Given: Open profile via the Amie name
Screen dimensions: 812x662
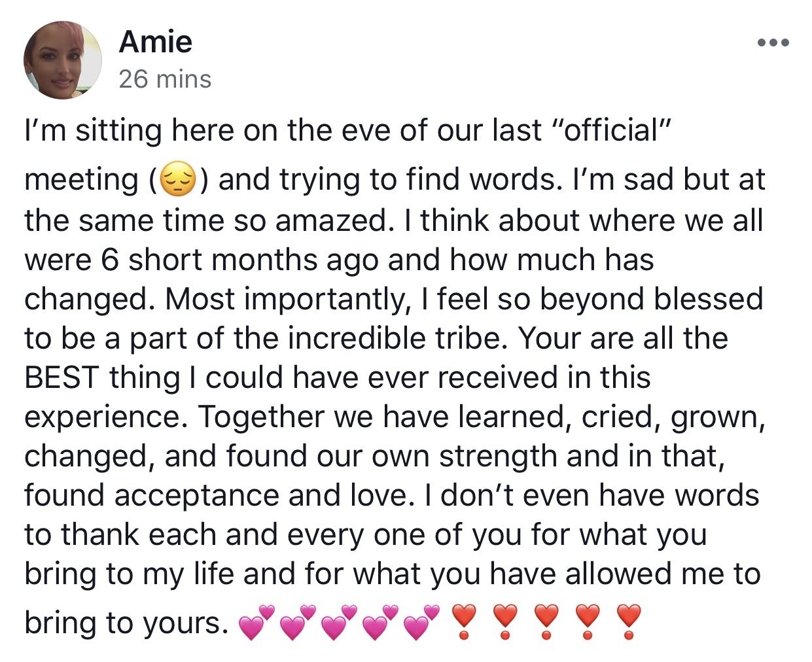Looking at the screenshot, I should tap(156, 42).
